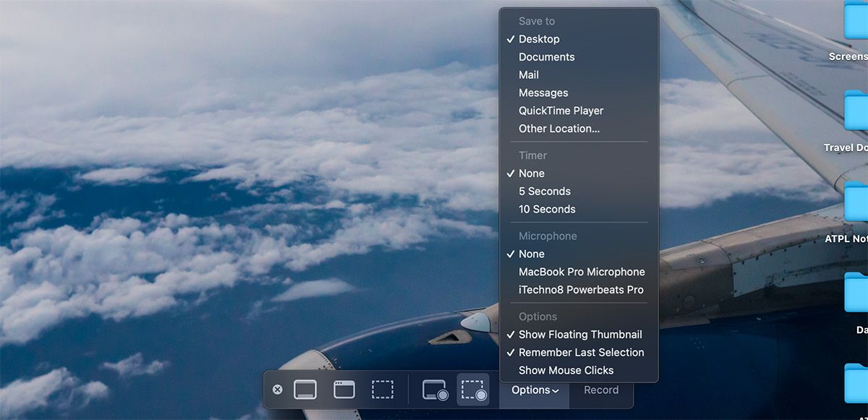This screenshot has width=868, height=420.
Task: Select the Capture Selected Window tool
Action: click(x=344, y=389)
